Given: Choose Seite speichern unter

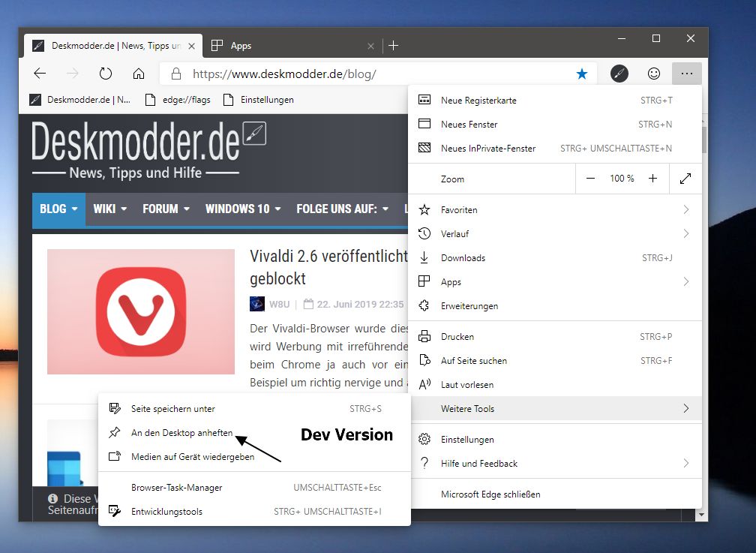Looking at the screenshot, I should point(254,409).
